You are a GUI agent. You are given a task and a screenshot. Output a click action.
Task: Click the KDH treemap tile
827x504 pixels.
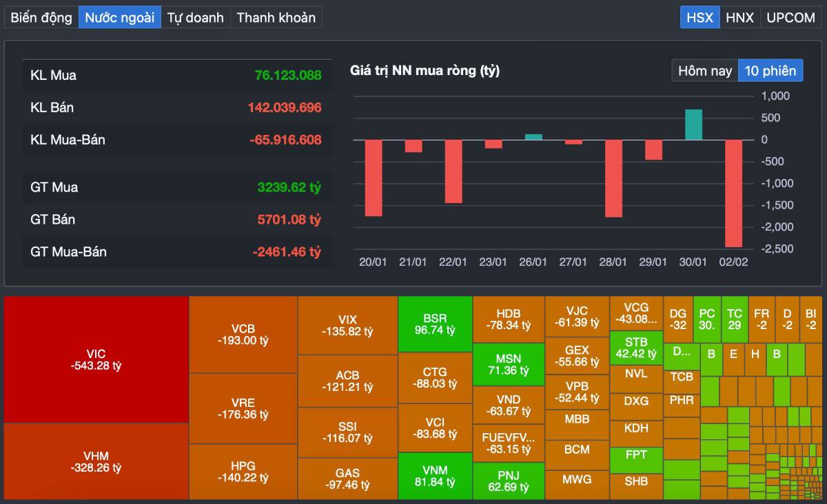point(636,433)
